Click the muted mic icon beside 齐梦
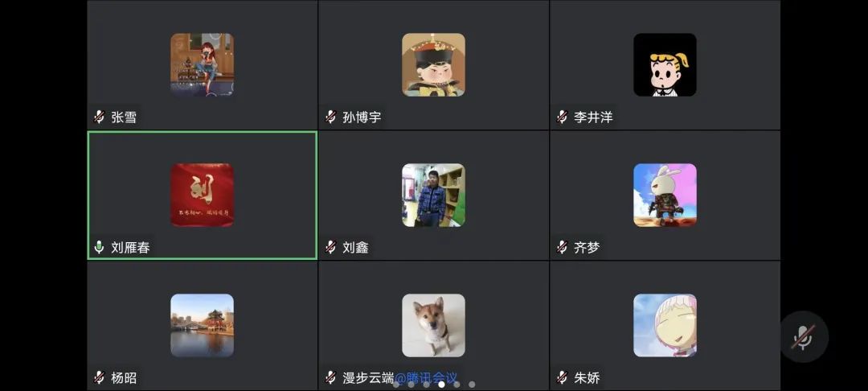 pos(562,247)
